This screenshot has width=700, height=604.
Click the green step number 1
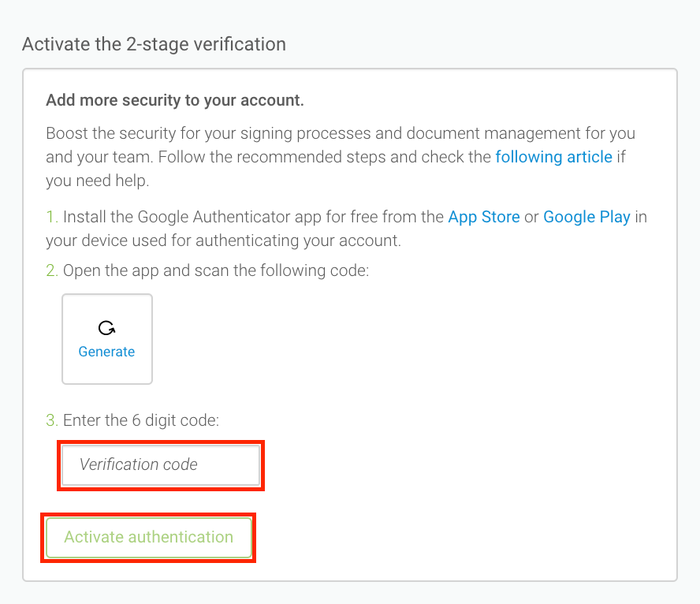point(52,217)
